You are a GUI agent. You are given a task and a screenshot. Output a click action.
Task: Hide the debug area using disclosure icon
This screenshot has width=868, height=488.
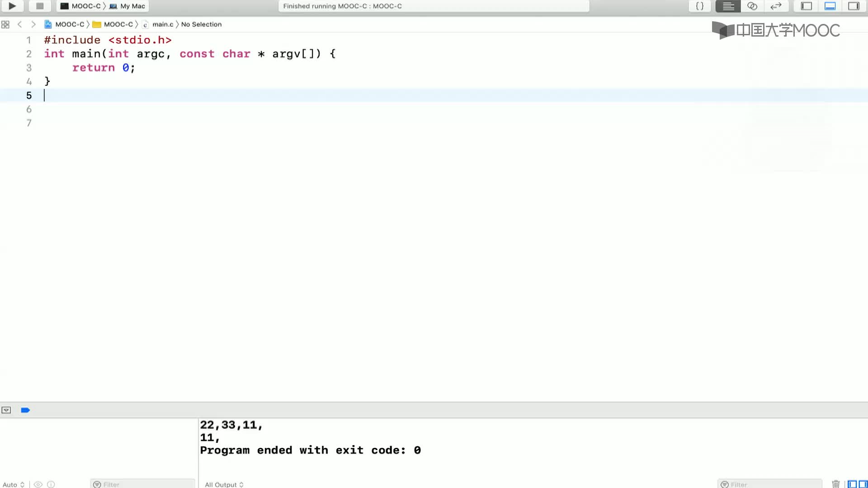click(x=6, y=410)
